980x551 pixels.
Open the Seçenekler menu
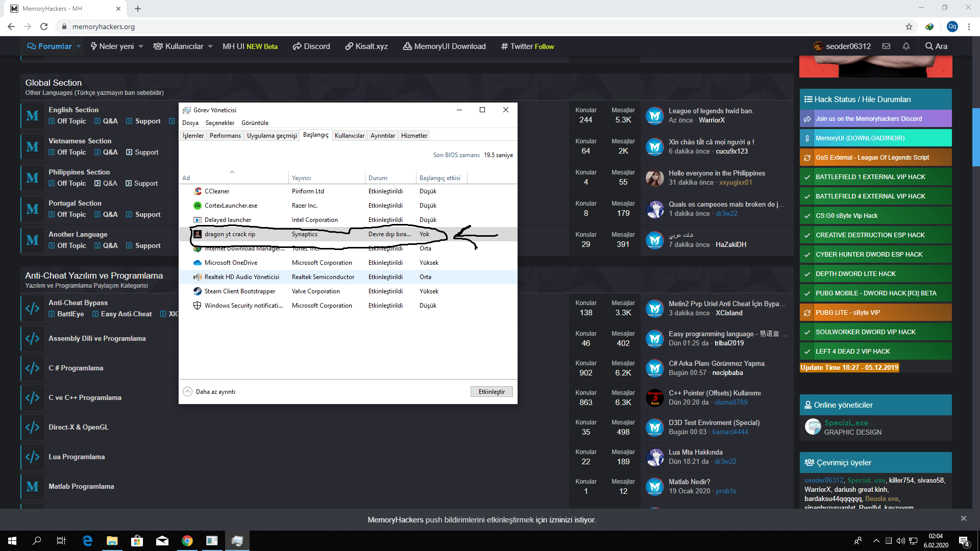220,123
